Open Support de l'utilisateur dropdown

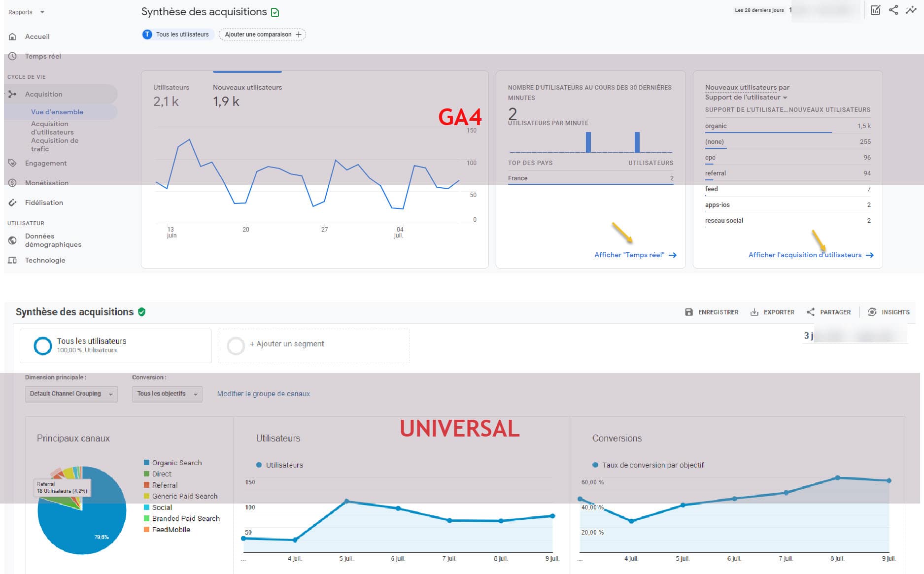click(746, 98)
